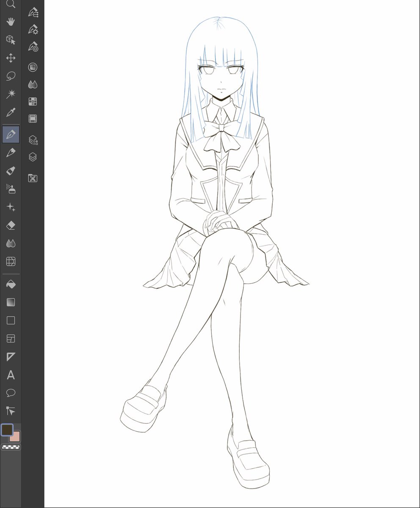Screen dimensions: 420x508
Task: Select the Eraser tool
Action: click(x=11, y=225)
